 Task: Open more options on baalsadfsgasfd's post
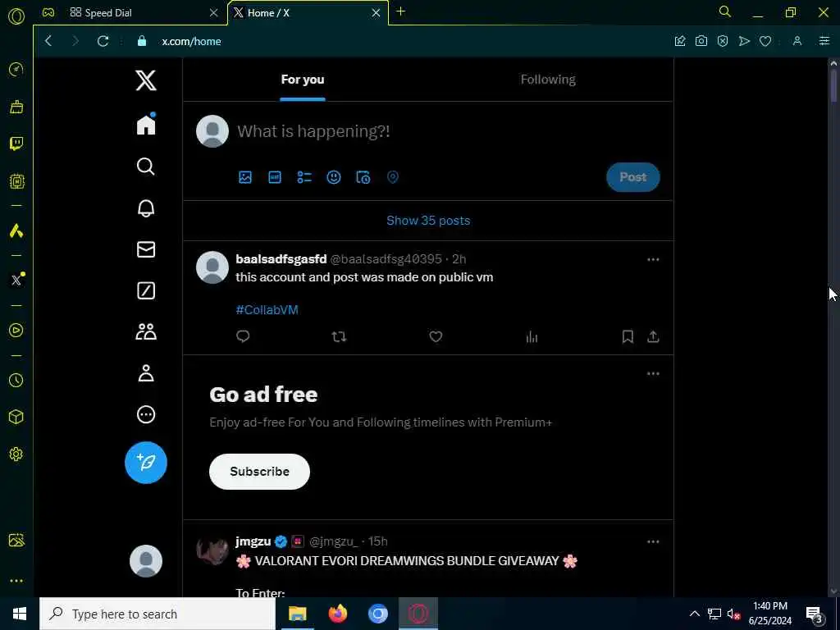[652, 260]
